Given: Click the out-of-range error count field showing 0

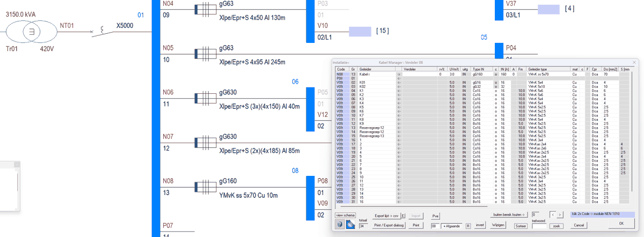Looking at the screenshot, I should 537,214.
